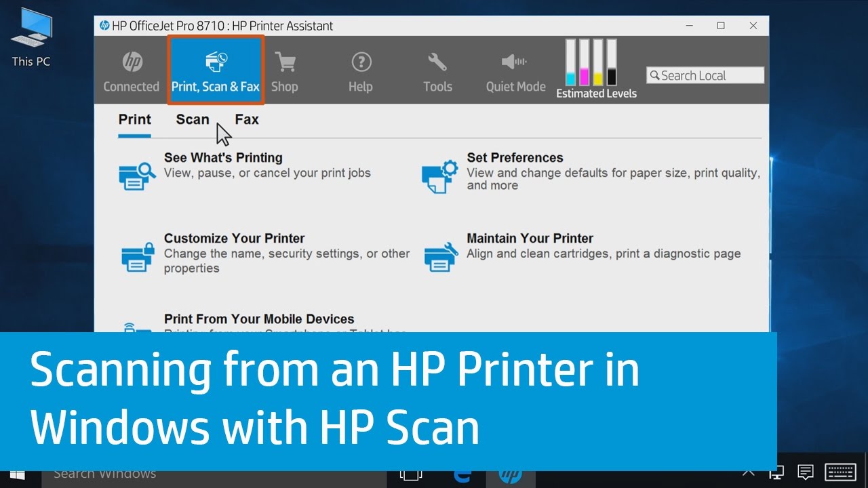Click the HP logo in the title bar

(104, 26)
